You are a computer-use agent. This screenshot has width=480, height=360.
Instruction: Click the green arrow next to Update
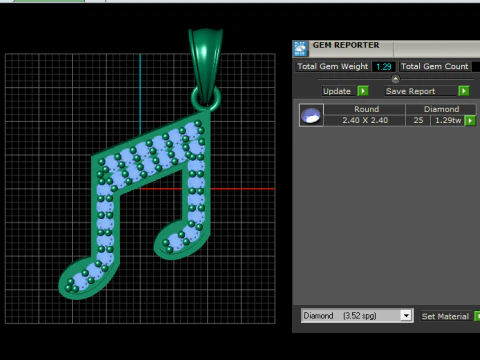click(363, 91)
